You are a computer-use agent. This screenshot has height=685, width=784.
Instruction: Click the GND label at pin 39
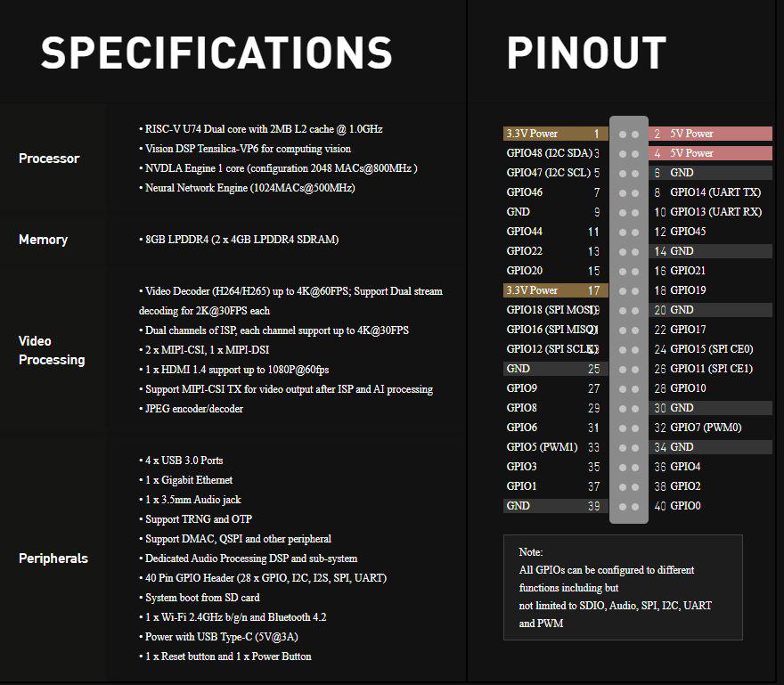[518, 506]
